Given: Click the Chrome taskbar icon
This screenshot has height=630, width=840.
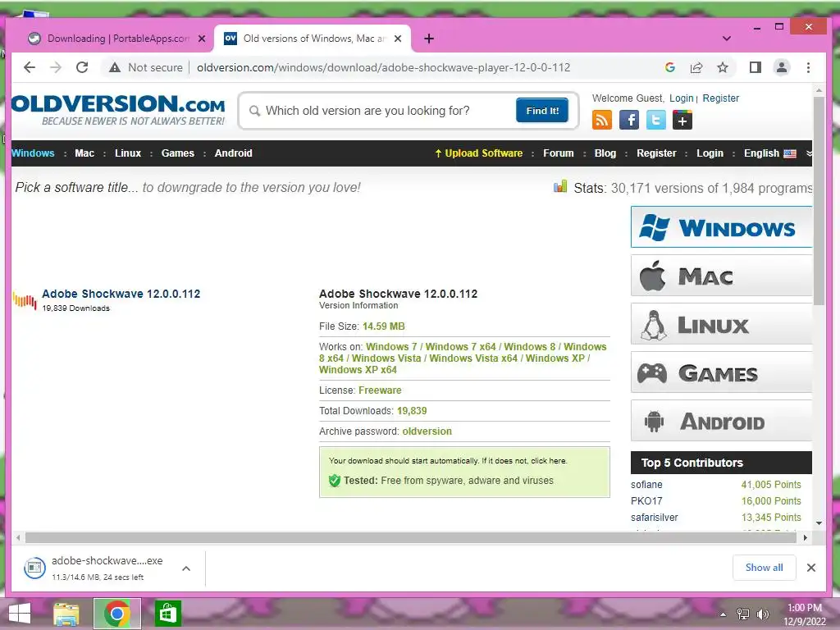Looking at the screenshot, I should pos(116,614).
